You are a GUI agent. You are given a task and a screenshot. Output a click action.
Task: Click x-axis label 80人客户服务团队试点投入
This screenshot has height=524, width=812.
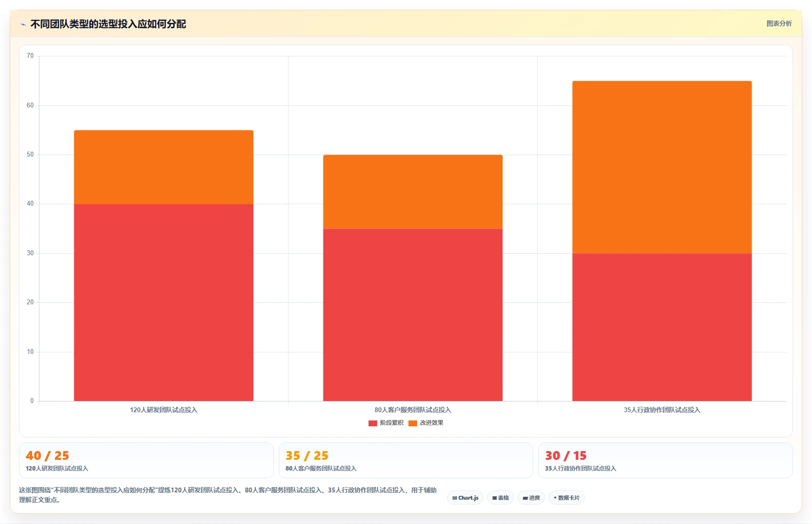pyautogui.click(x=413, y=410)
